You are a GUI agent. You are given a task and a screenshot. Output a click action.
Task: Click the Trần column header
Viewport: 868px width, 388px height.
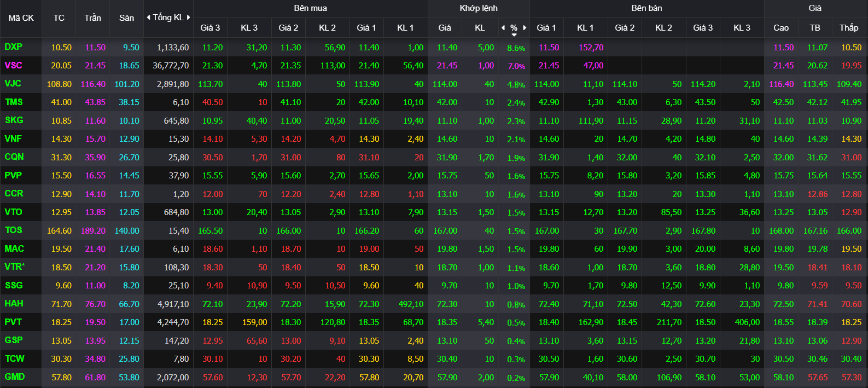(x=93, y=18)
